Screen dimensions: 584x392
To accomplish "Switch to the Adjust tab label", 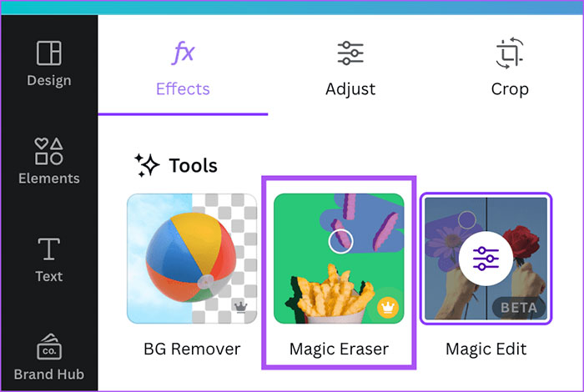I will point(350,89).
